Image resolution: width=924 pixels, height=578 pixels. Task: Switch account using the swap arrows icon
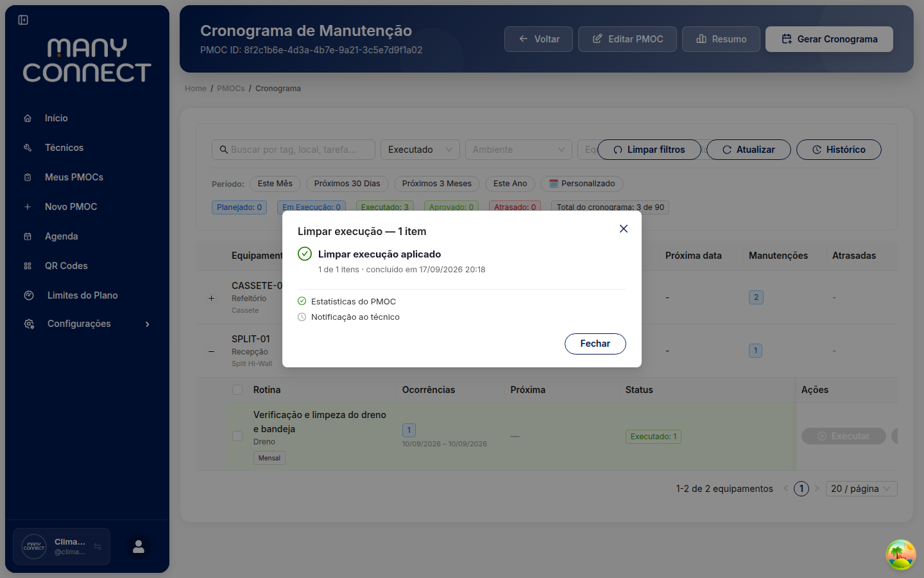click(x=98, y=547)
